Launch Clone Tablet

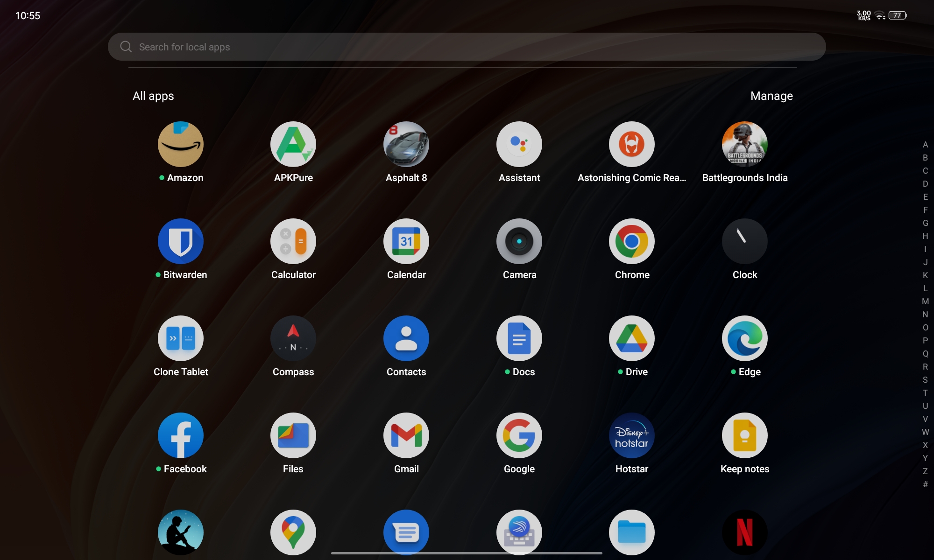pos(181,338)
